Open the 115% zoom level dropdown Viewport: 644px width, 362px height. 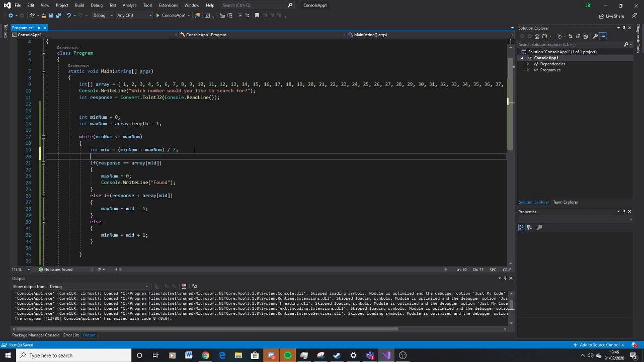20,269
